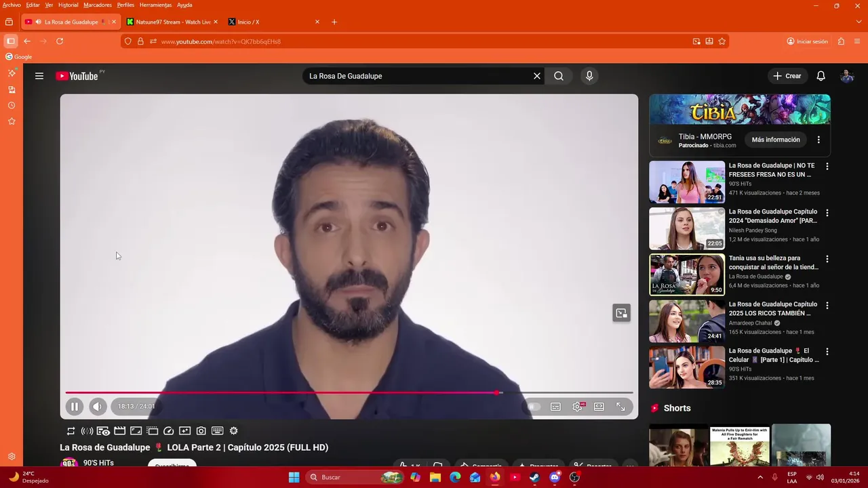This screenshot has width=868, height=488.
Task: Switch to theater mode
Action: click(x=599, y=407)
